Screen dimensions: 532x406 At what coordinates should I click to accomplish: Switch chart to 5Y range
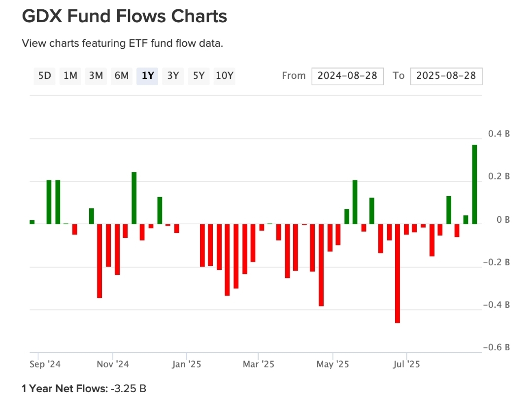pos(199,76)
